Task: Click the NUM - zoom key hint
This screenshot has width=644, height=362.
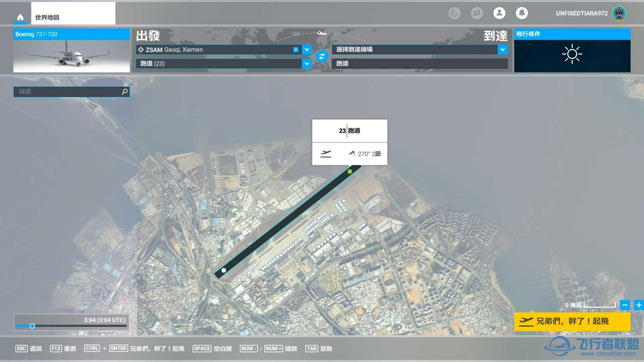Action: [249, 349]
